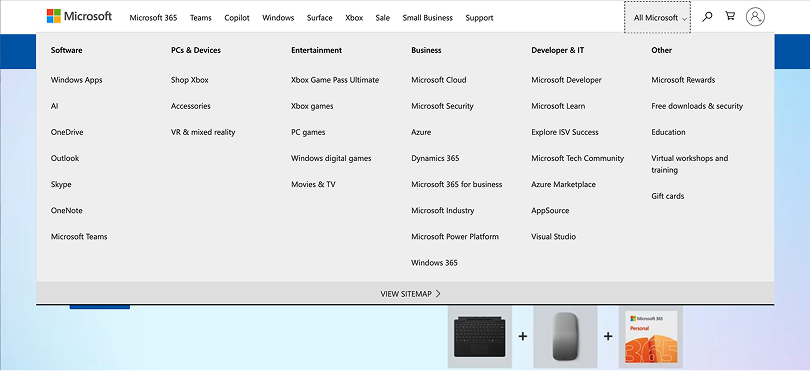
Task: Click the account sign-in avatar icon
Action: pyautogui.click(x=755, y=17)
